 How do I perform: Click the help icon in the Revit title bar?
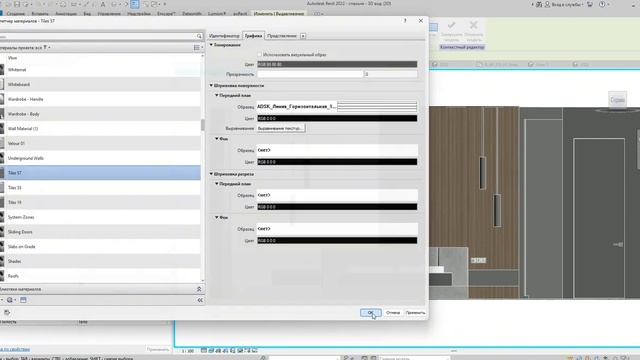coord(602,4)
